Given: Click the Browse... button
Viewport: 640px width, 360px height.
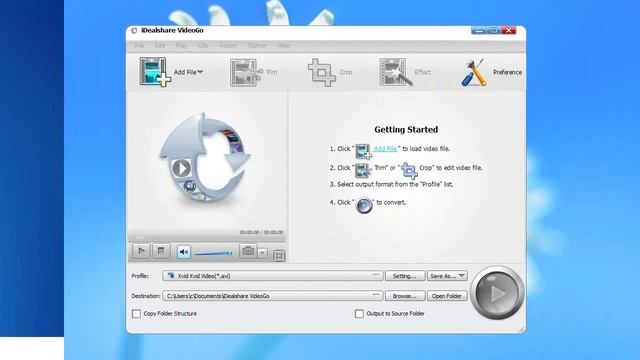Looking at the screenshot, I should point(405,296).
